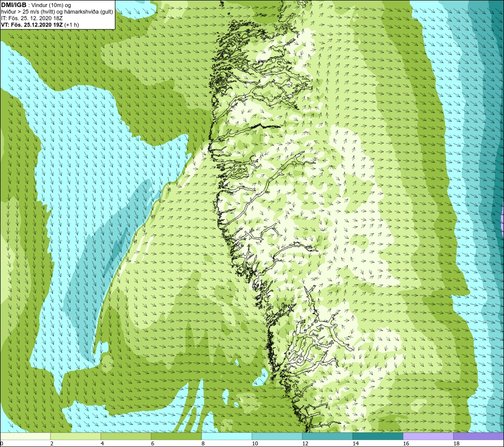This screenshot has height=447, width=504.
Task: Click the 8–10 m/s light cyan legend swatch
Action: coord(227,436)
